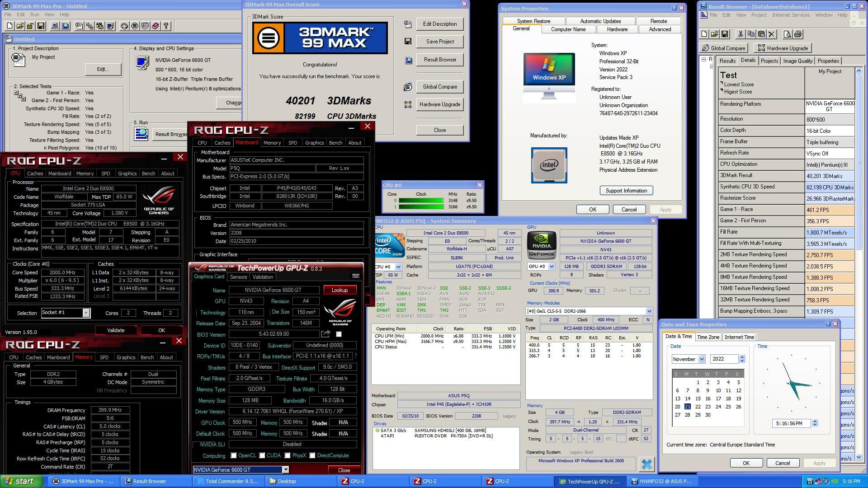
Task: Click the blue X close icon in HWiNFO summary
Action: [647, 464]
